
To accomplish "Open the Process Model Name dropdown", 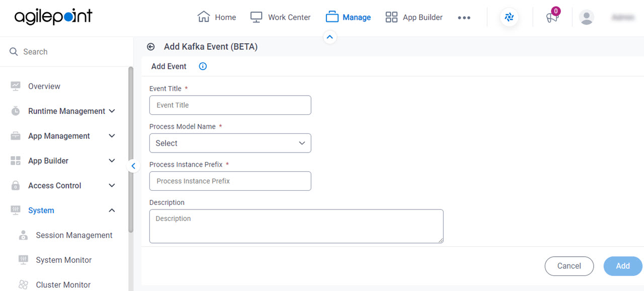I will coord(230,143).
